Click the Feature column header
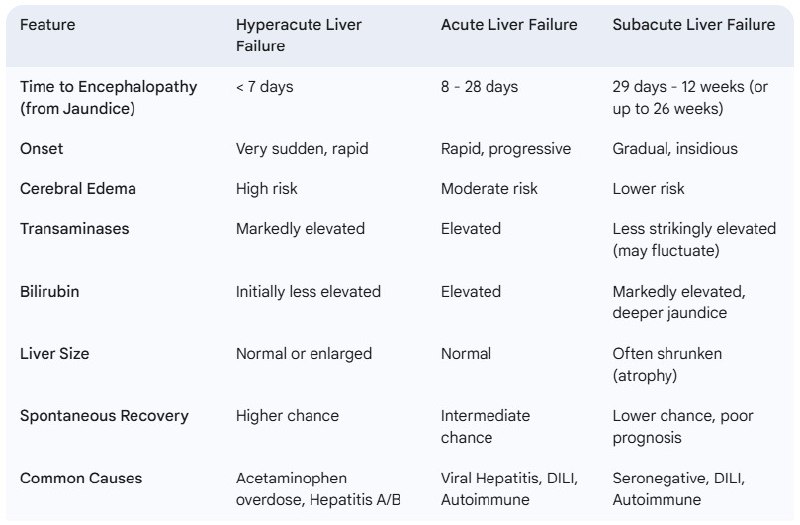This screenshot has width=800, height=525. click(47, 24)
